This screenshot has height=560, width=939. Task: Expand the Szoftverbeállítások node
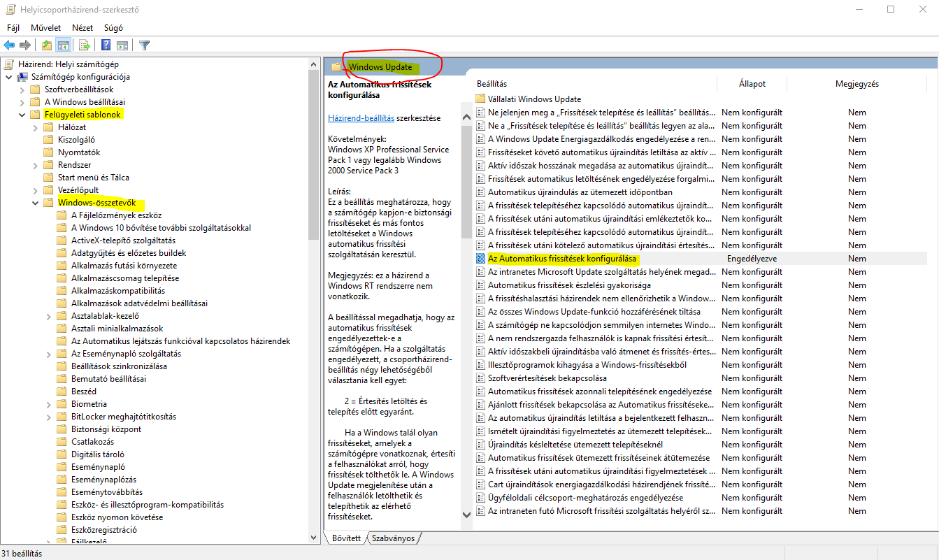(x=22, y=89)
